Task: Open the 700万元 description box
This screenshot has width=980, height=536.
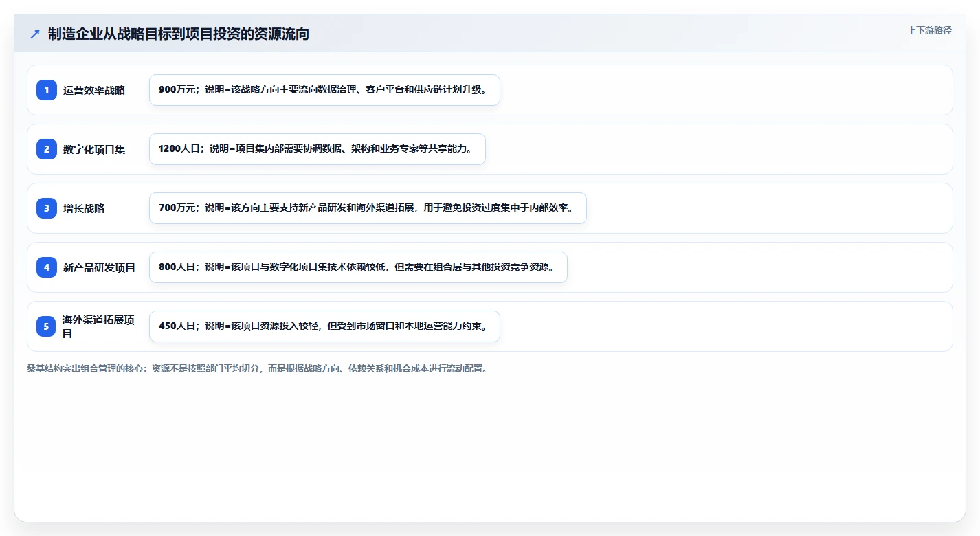Action: tap(368, 208)
